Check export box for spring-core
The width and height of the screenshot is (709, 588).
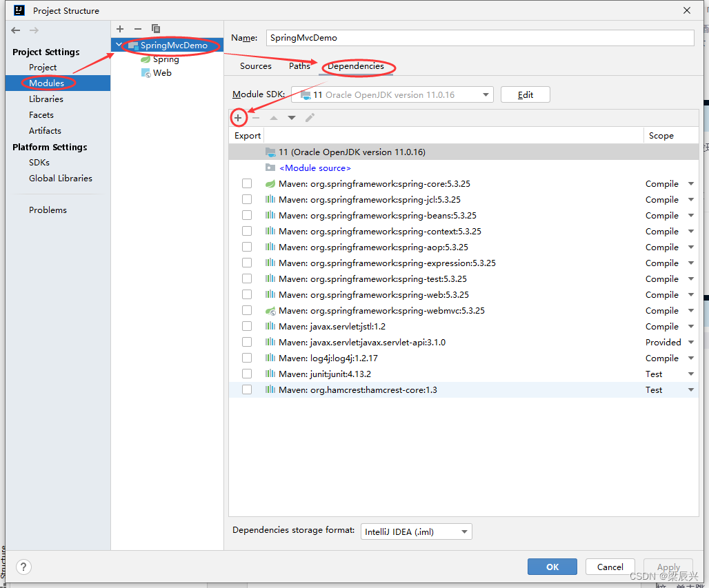pos(247,183)
